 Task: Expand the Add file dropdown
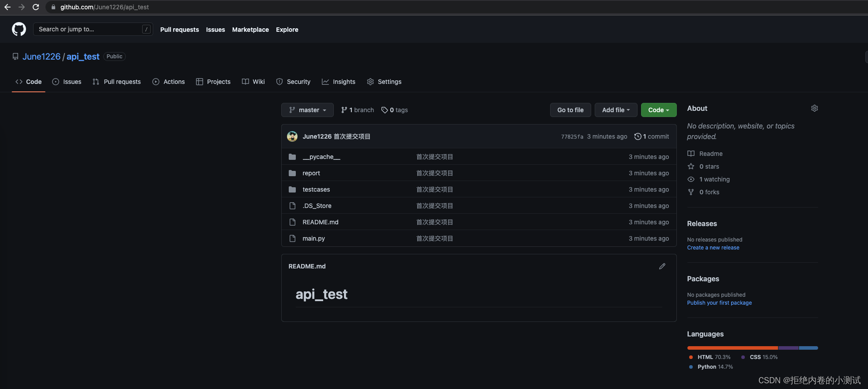tap(616, 110)
